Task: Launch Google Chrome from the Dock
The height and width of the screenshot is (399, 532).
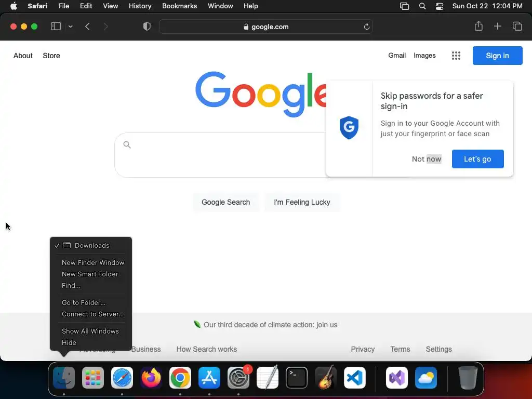Action: tap(180, 378)
